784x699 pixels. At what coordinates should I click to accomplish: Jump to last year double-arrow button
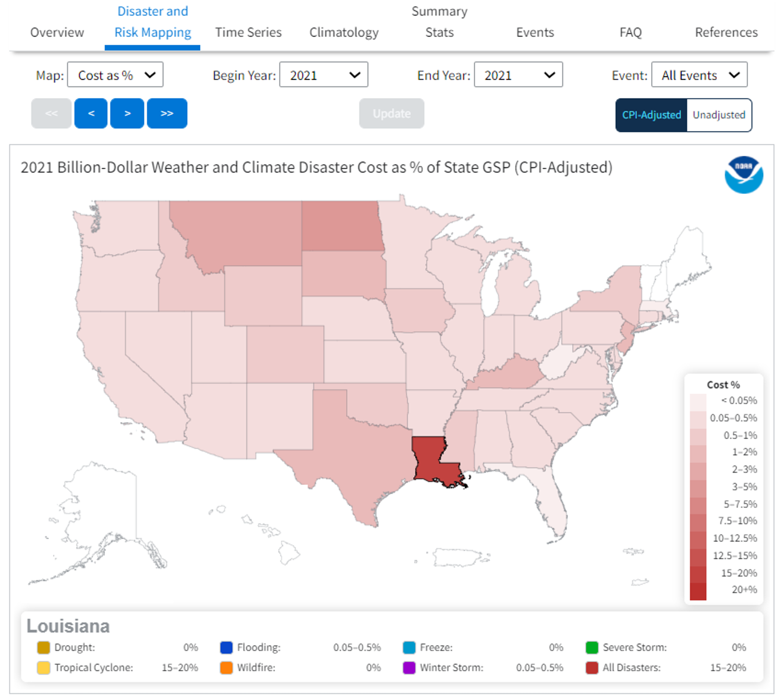coord(167,113)
